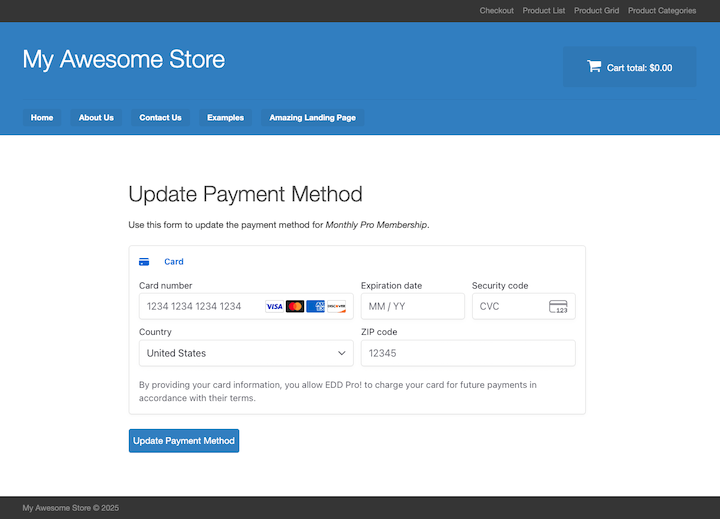Click into the ZIP code field
720x519 pixels.
pos(467,353)
